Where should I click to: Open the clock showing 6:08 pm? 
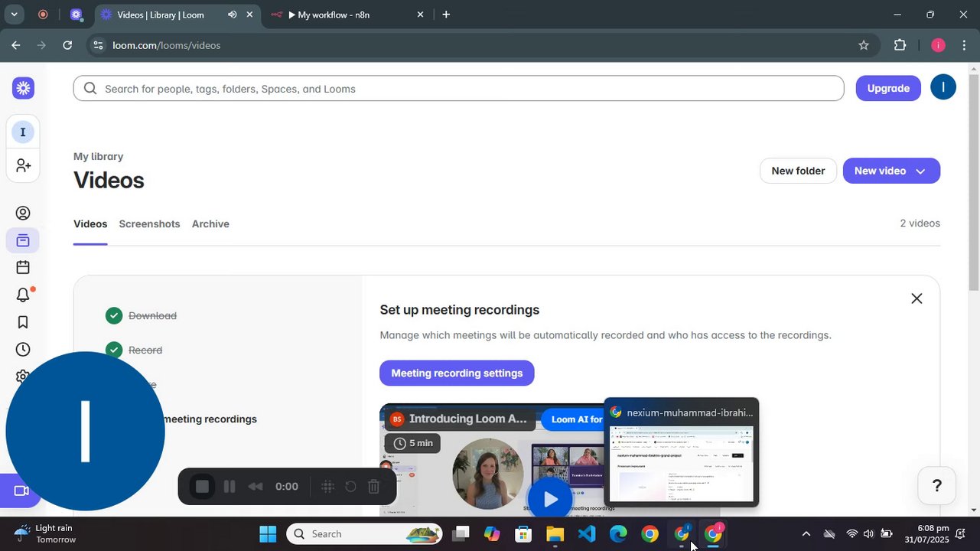coord(927,534)
